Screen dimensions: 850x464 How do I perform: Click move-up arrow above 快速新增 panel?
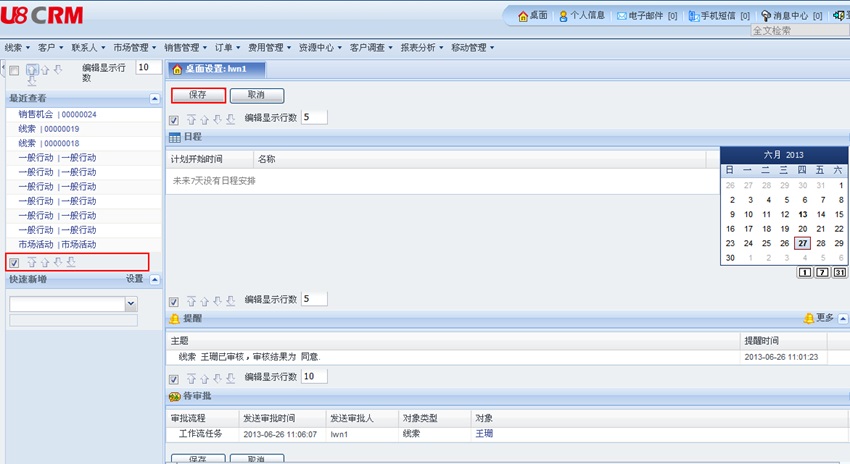[x=44, y=262]
